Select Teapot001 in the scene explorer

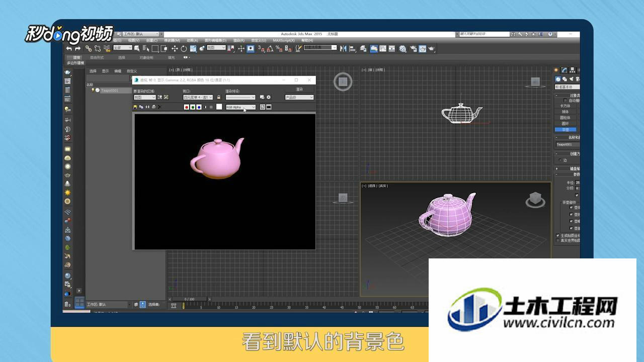pos(109,90)
